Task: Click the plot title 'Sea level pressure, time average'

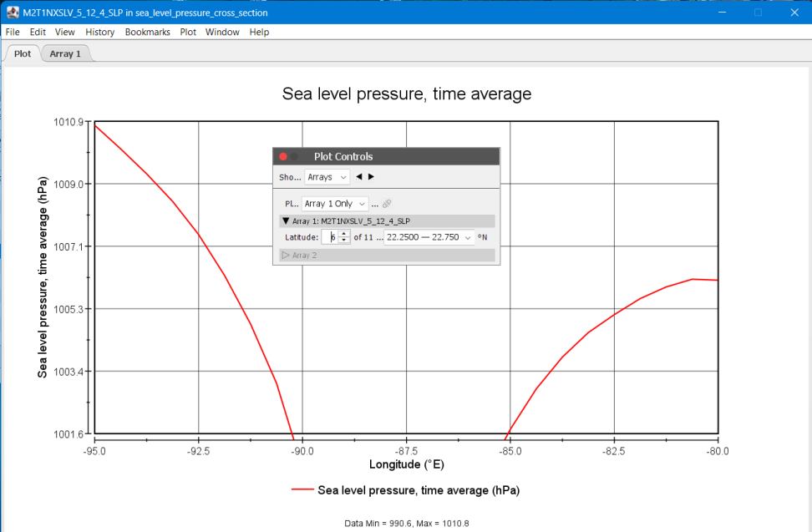Action: coord(407,94)
